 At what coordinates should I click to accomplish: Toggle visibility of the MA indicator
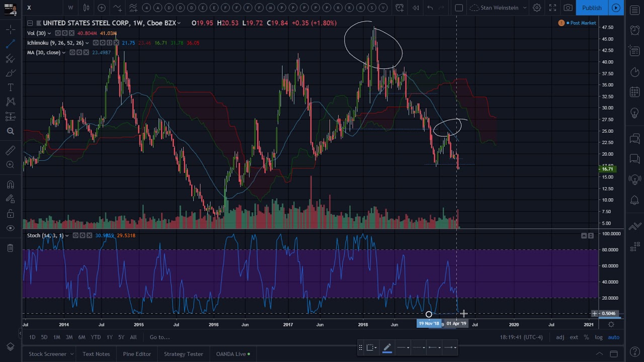pyautogui.click(x=72, y=52)
